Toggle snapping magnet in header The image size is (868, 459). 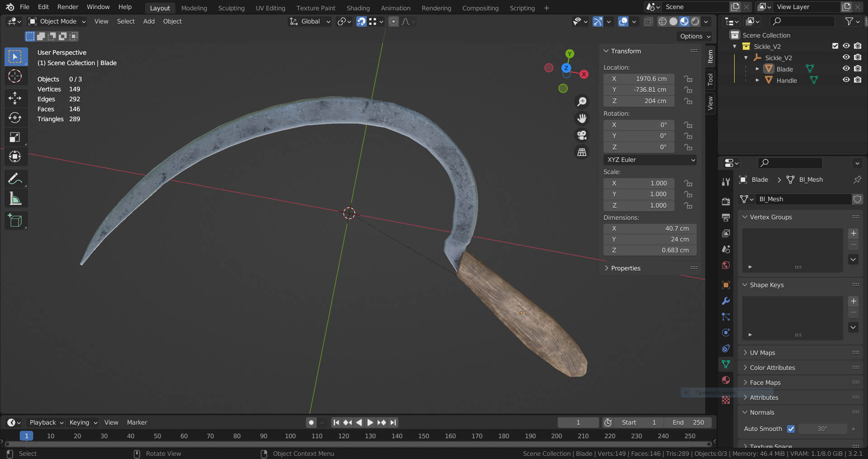[361, 21]
